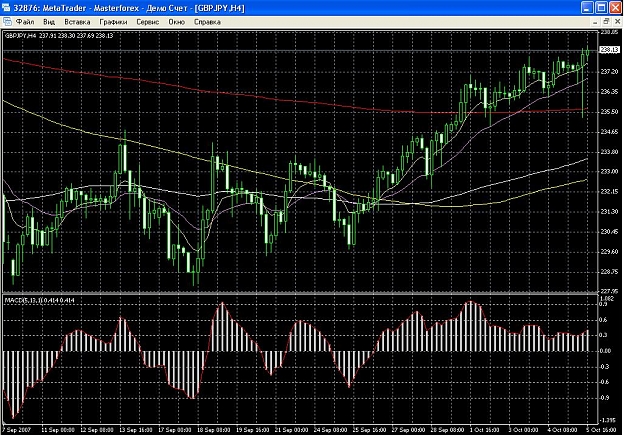Image resolution: width=625 pixels, height=435 pixels.
Task: Click the 1 Oct 16:00 time label
Action: [485, 430]
